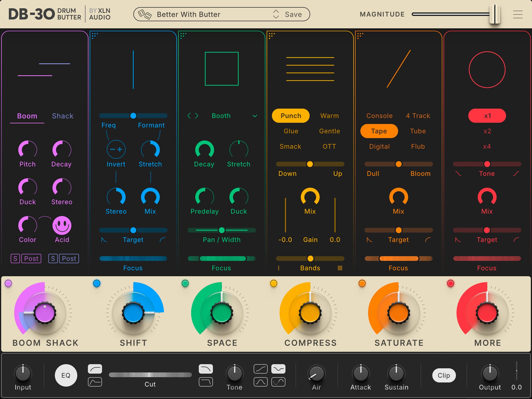This screenshot has height=399, width=532.
Task: Select the Boom tab
Action: (27, 116)
